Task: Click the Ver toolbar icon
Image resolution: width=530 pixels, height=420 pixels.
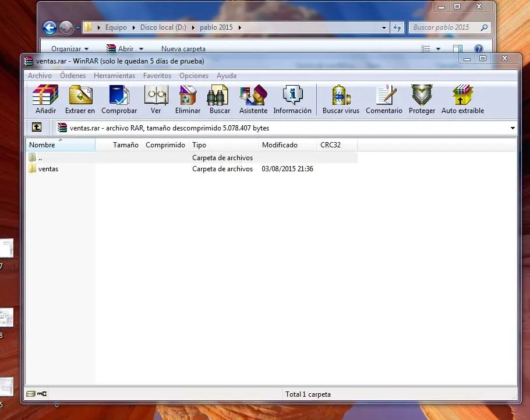Action: tap(156, 100)
